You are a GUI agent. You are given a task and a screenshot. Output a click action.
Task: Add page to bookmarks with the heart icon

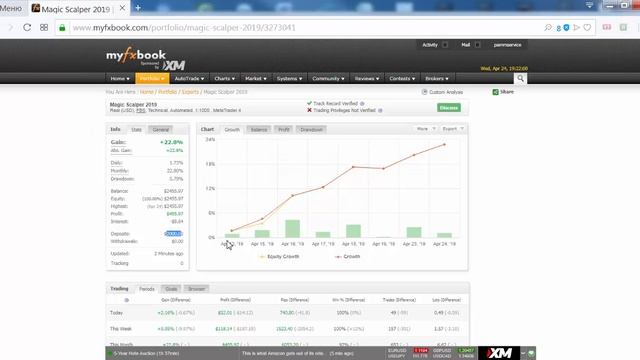click(x=587, y=27)
